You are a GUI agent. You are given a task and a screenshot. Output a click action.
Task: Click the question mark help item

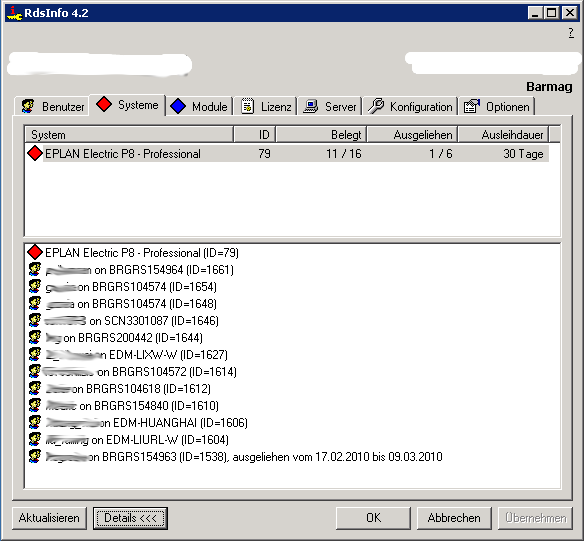[571, 33]
